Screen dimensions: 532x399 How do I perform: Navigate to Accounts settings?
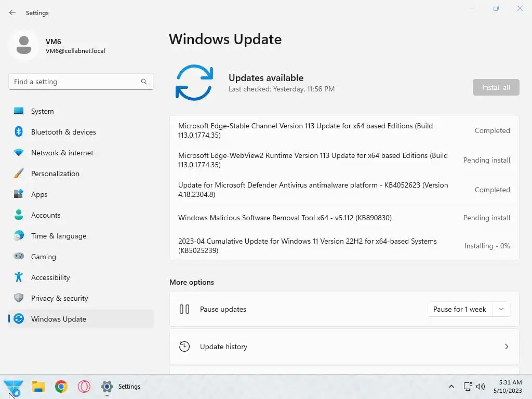click(81, 215)
